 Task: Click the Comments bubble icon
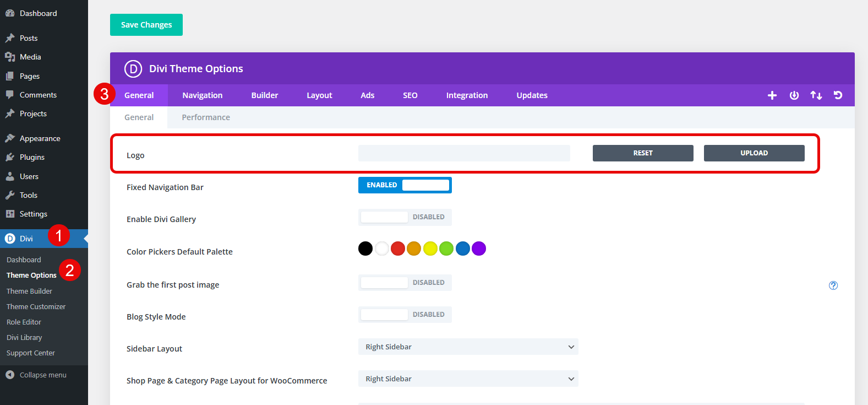[x=10, y=95]
